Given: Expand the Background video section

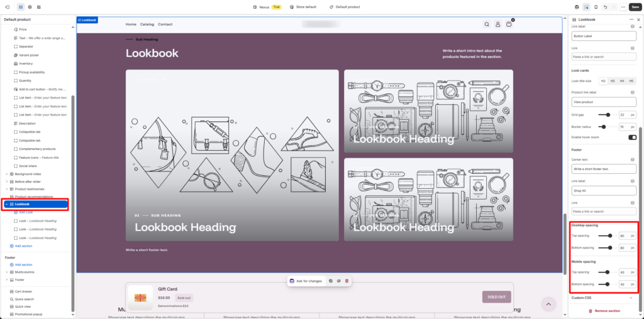Looking at the screenshot, I should (6, 174).
